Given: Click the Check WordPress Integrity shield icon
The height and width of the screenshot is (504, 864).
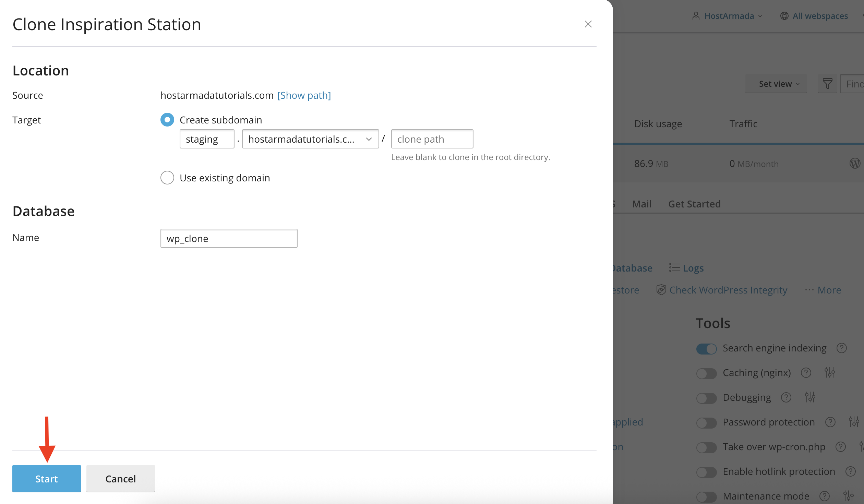Looking at the screenshot, I should coord(661,290).
